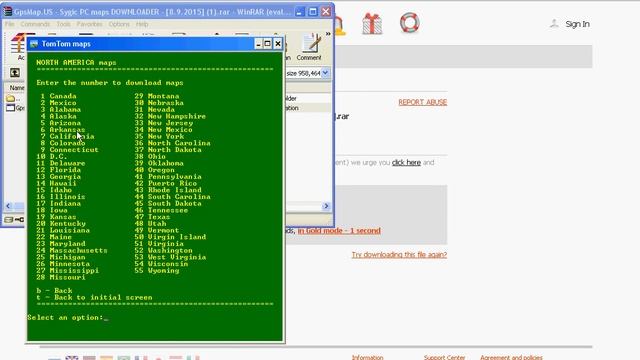Expand WinRAR toolbar overflow chevron
The height and width of the screenshot is (360, 640).
tap(328, 34)
